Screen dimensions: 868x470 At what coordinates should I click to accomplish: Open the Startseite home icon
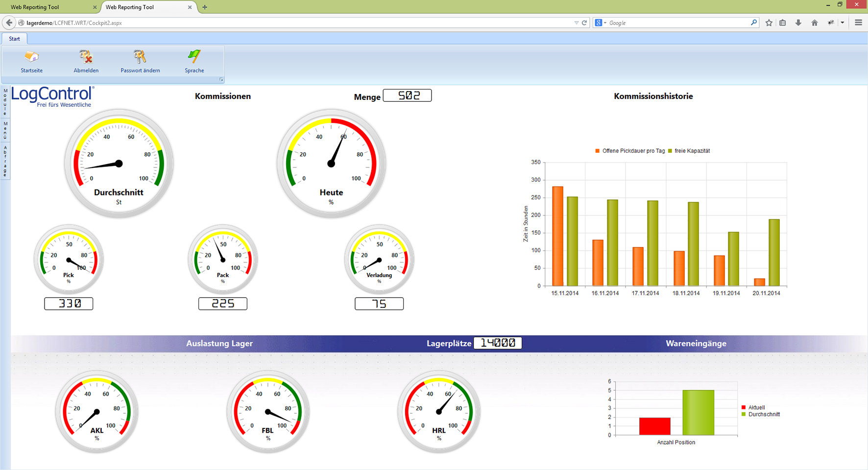31,57
